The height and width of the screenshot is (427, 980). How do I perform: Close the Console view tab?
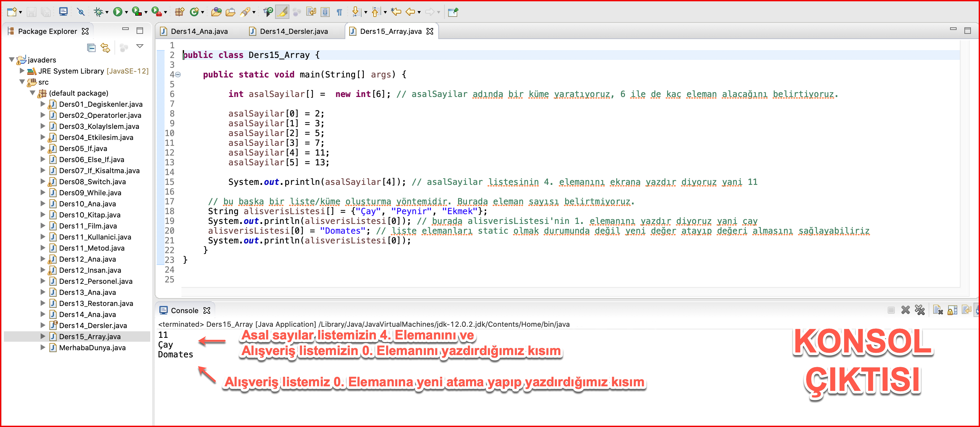pos(207,310)
